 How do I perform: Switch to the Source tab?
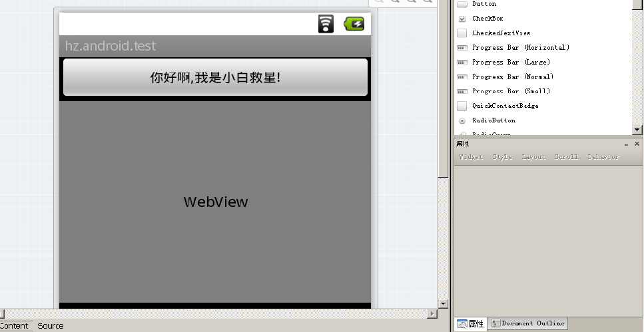[51, 326]
